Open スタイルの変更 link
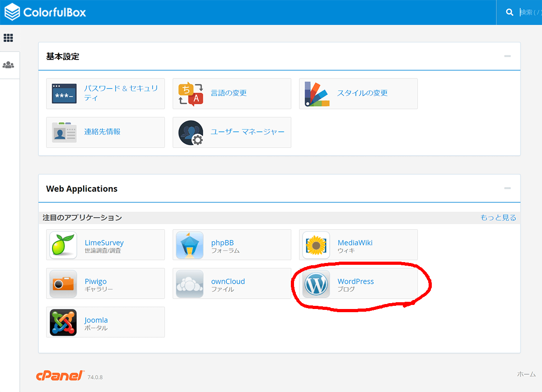Viewport: 542px width, 392px height. tap(362, 93)
